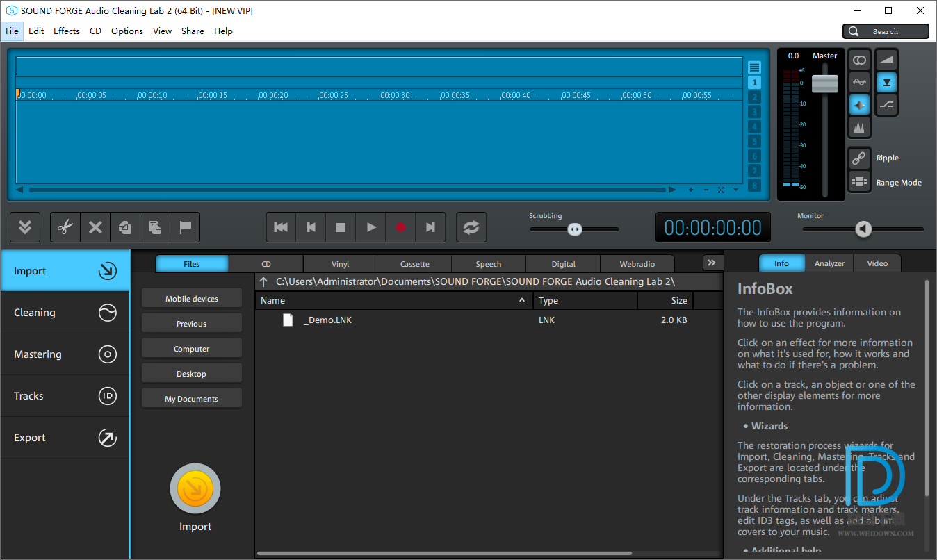The image size is (937, 560).
Task: Click the Mobile devices location button
Action: (192, 299)
